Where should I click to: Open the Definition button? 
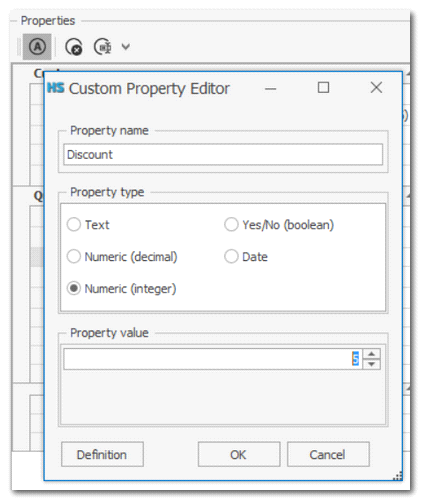(x=102, y=454)
